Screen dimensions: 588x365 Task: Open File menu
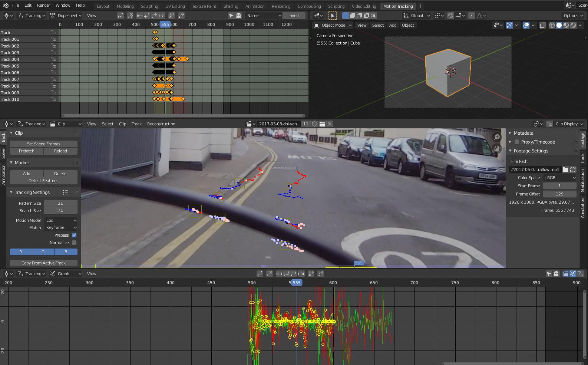point(16,5)
